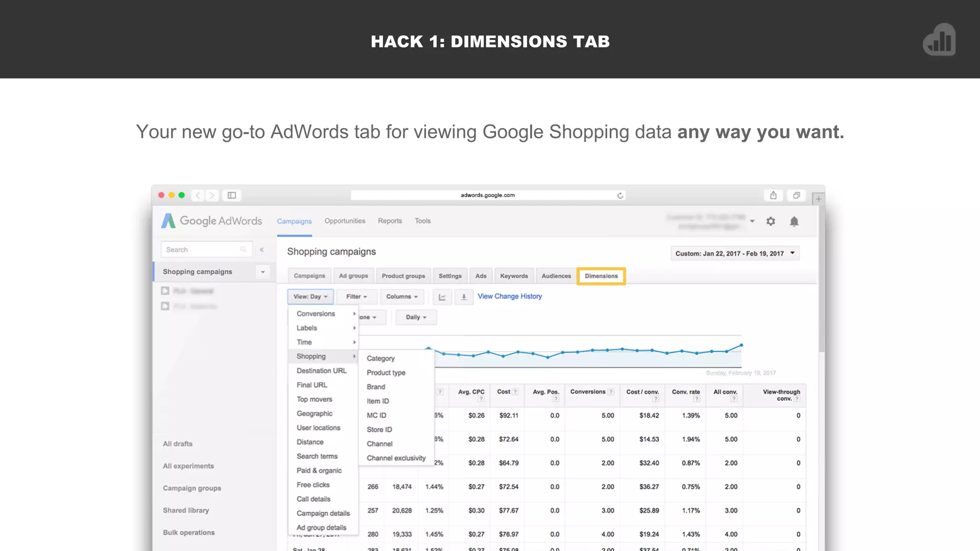
Task: Choose Item ID from the submenu
Action: tap(378, 401)
